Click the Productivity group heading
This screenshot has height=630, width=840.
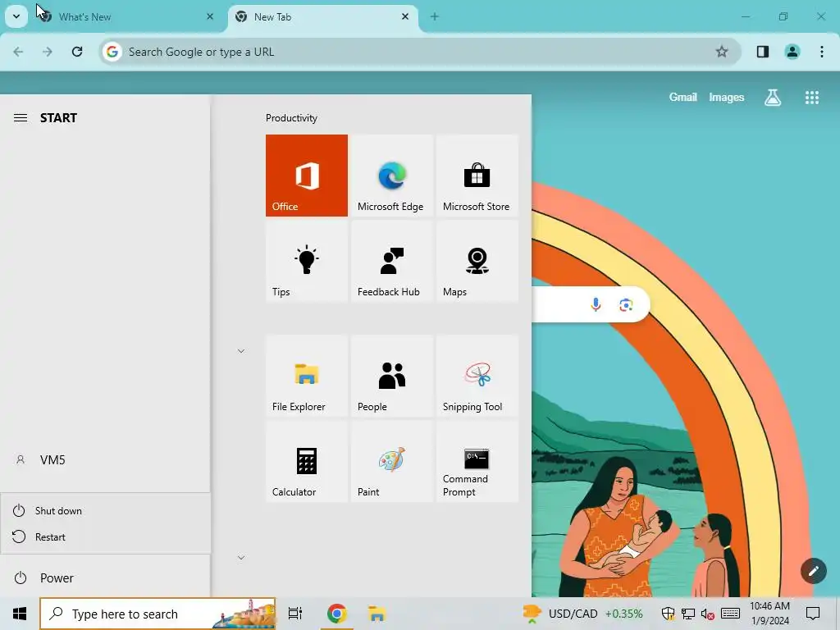291,118
